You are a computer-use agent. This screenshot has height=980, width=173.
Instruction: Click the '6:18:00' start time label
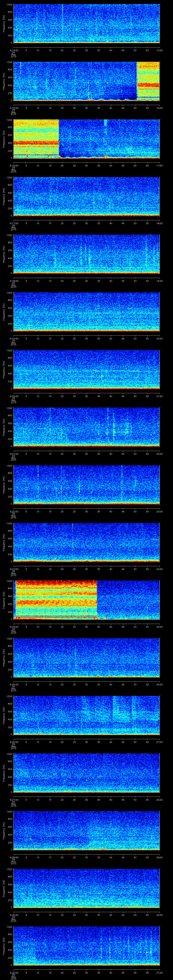[x=14, y=281]
